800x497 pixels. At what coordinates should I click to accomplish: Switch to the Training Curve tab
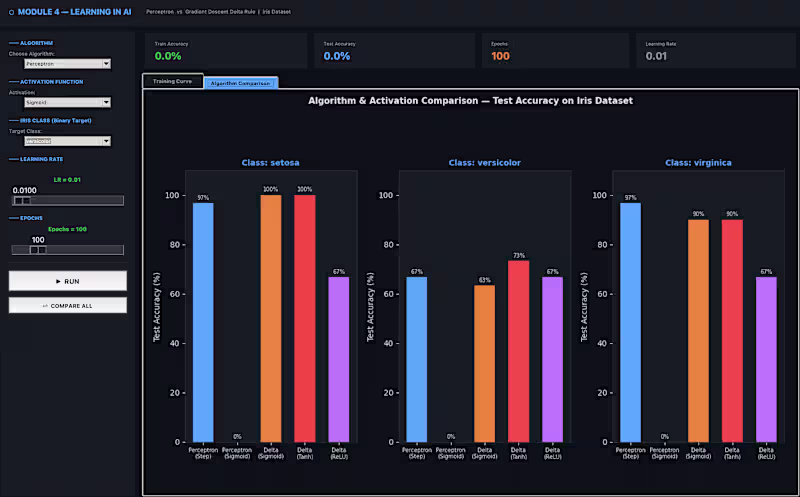[x=172, y=82]
